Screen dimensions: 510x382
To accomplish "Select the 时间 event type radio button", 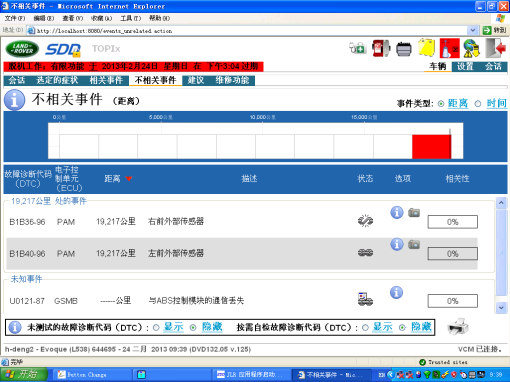I will click(478, 104).
